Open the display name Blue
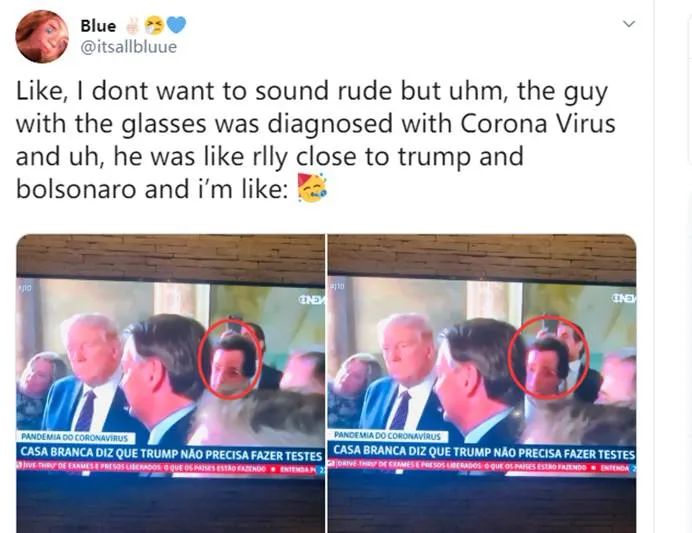Image resolution: width=692 pixels, height=533 pixels. click(x=98, y=26)
